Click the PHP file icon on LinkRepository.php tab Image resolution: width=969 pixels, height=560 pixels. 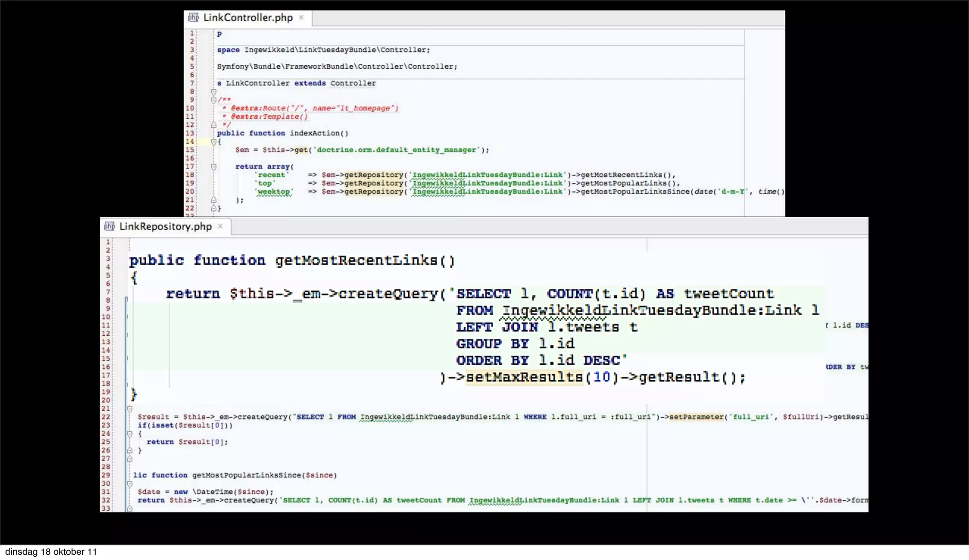(x=109, y=226)
